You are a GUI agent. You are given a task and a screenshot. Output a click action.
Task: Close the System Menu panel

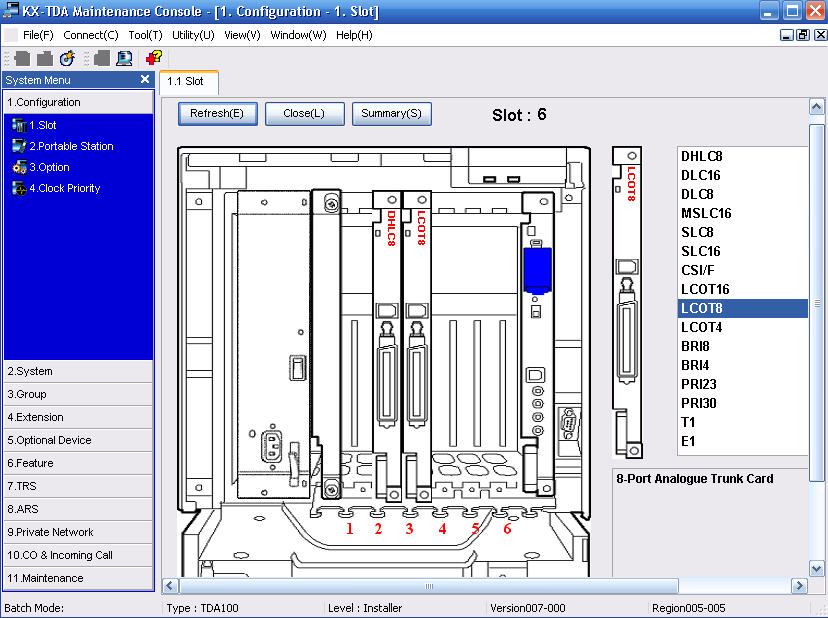(145, 79)
